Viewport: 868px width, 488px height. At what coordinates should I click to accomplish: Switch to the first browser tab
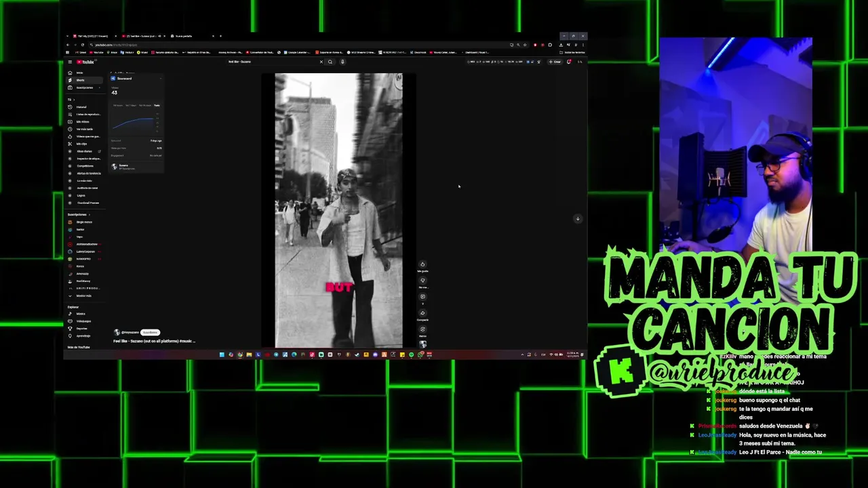tap(93, 36)
